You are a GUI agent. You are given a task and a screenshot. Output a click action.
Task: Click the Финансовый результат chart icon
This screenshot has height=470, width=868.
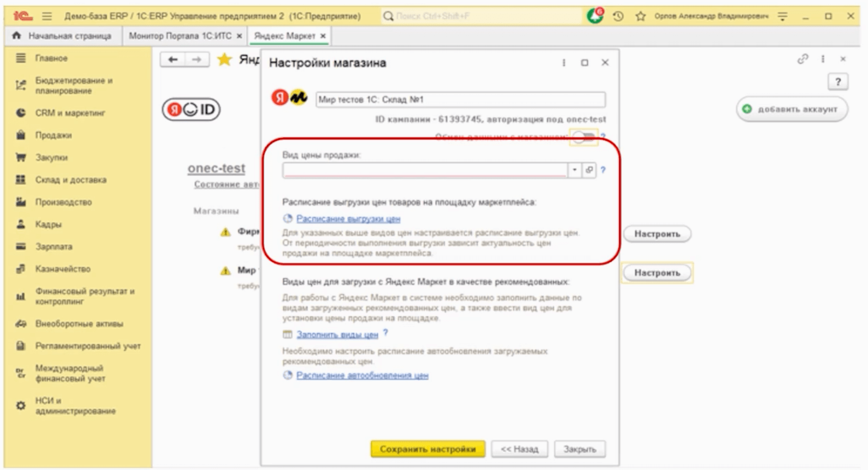20,296
